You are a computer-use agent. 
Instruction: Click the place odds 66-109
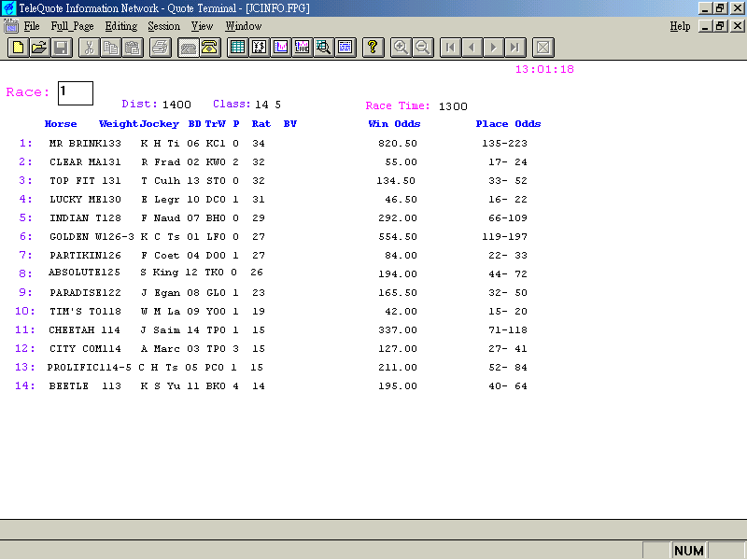tap(508, 217)
